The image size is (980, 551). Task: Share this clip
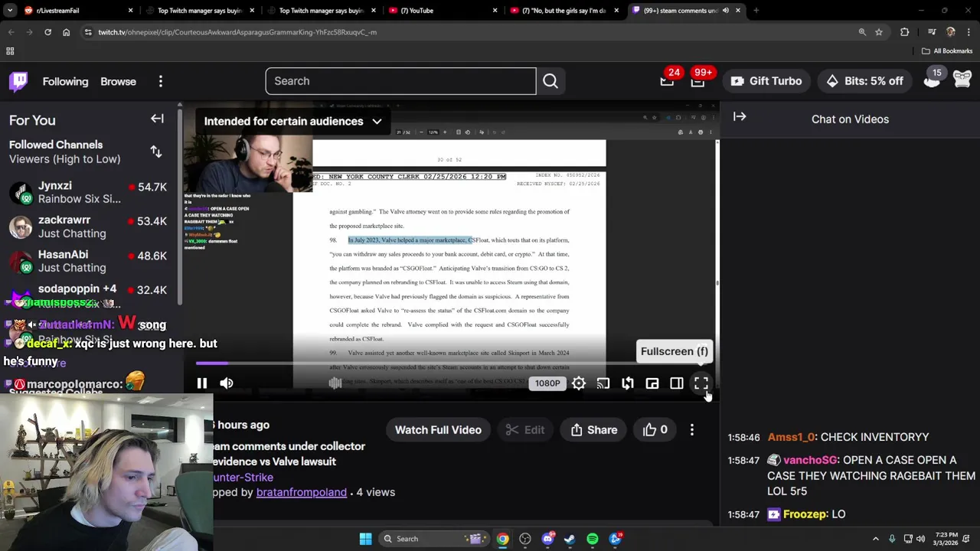click(x=593, y=430)
